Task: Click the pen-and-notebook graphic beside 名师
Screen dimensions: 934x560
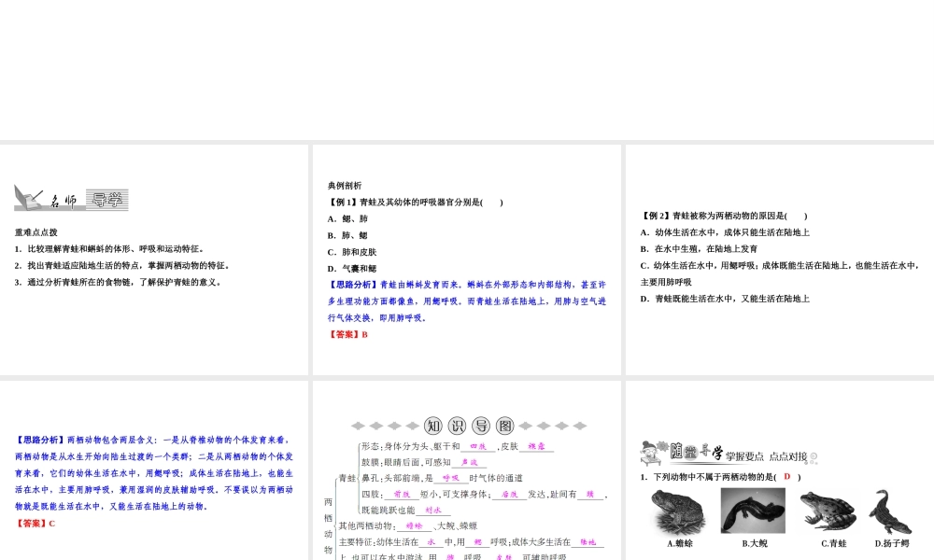Action: 28,198
